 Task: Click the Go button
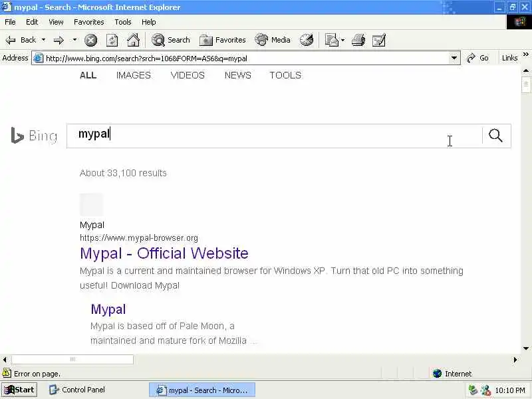477,58
